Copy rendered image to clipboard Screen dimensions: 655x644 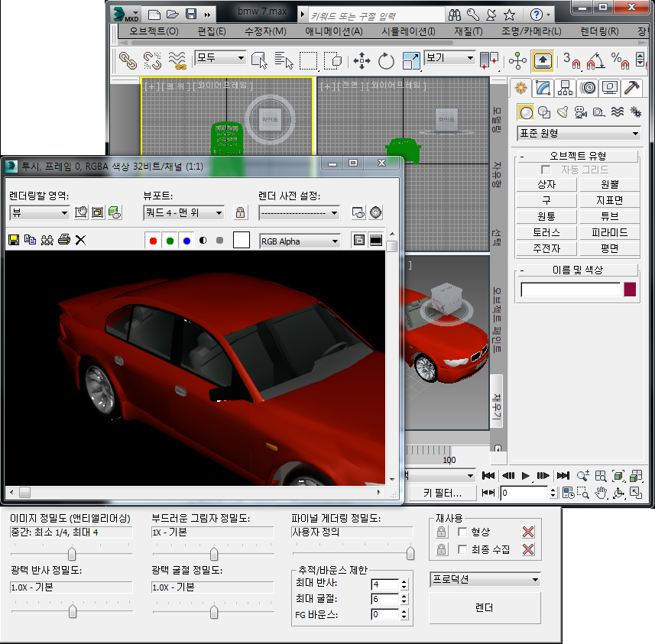[30, 240]
